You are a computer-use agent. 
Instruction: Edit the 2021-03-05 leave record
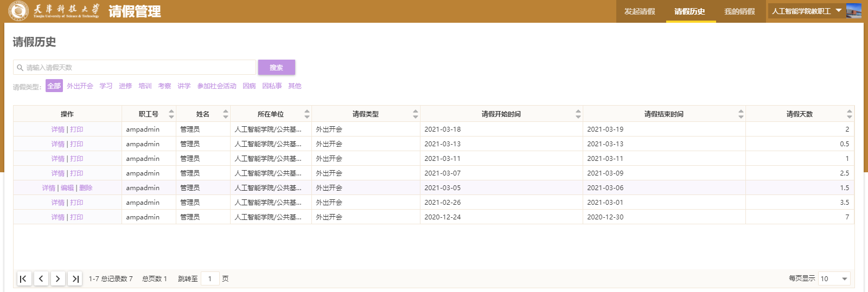67,188
